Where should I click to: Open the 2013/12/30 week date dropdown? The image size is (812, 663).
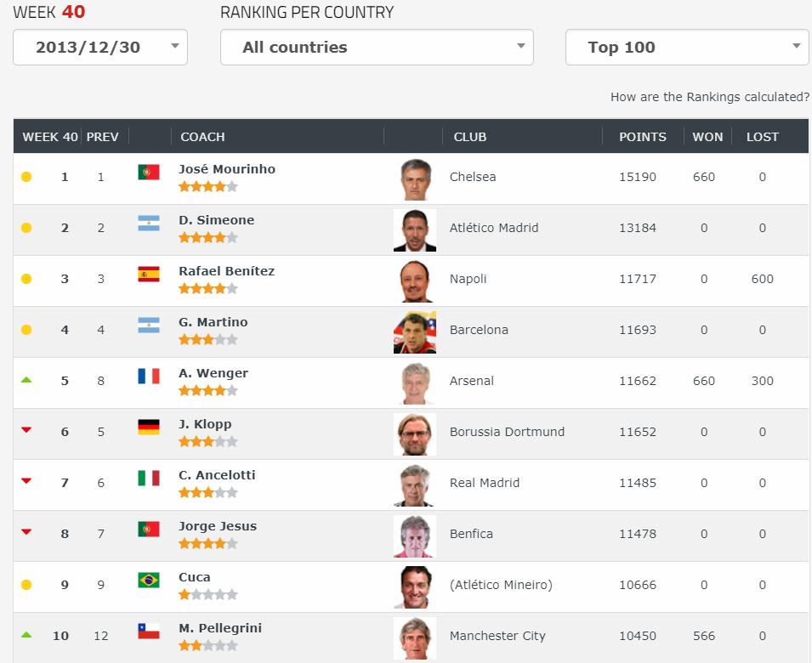[100, 47]
